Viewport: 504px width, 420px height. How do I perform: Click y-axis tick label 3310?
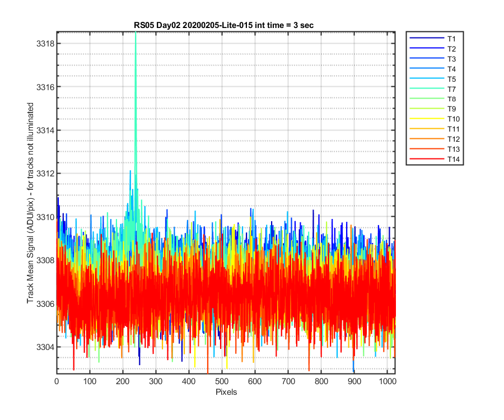click(x=44, y=217)
